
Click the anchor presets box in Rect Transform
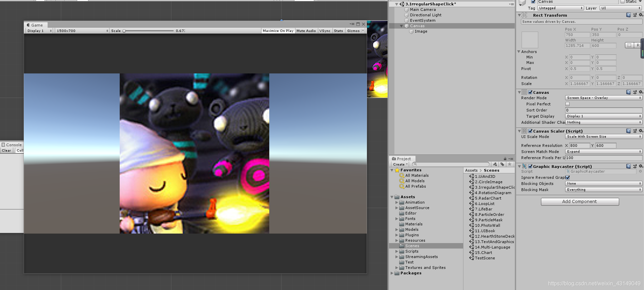[530, 40]
